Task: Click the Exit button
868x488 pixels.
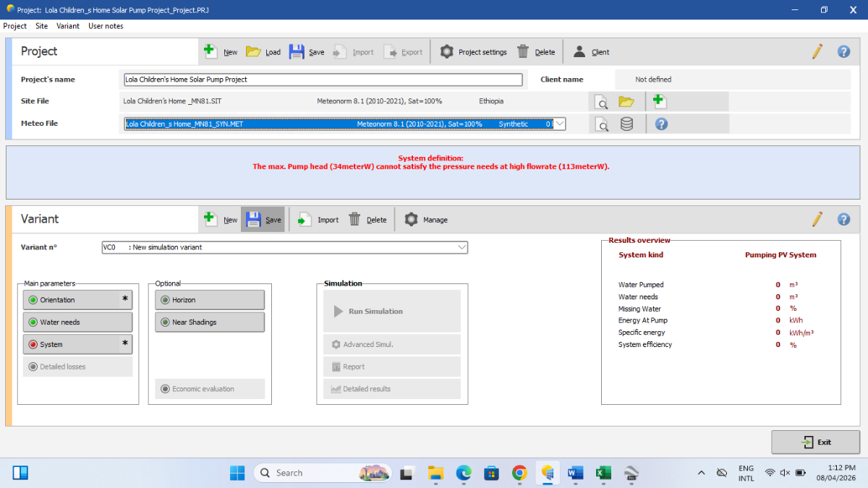Action: [x=815, y=442]
